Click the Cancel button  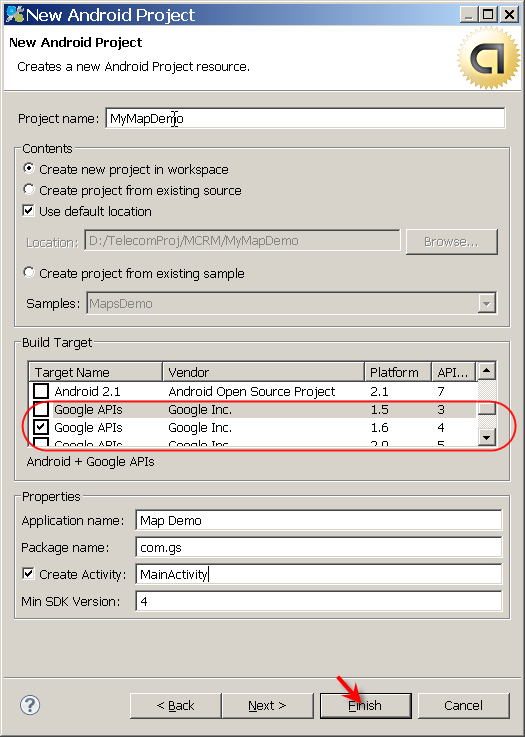click(x=463, y=706)
